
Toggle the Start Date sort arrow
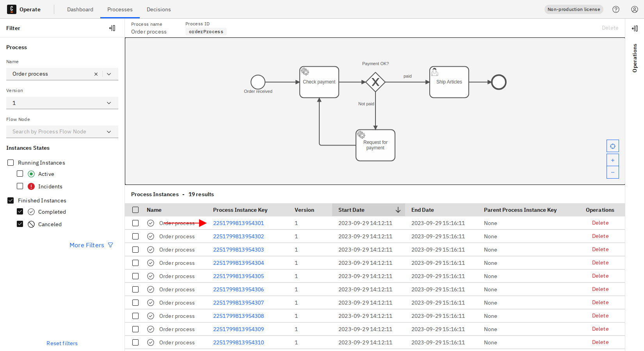coord(398,210)
